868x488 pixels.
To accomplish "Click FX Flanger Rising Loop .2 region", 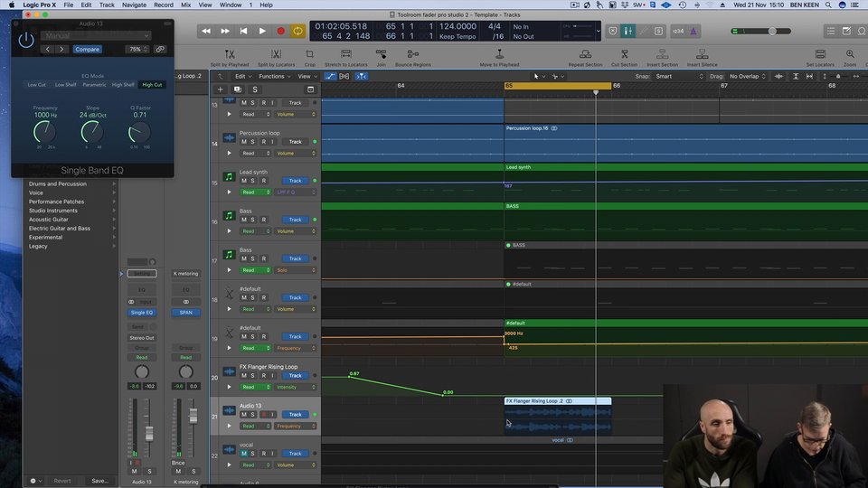I will pyautogui.click(x=558, y=416).
